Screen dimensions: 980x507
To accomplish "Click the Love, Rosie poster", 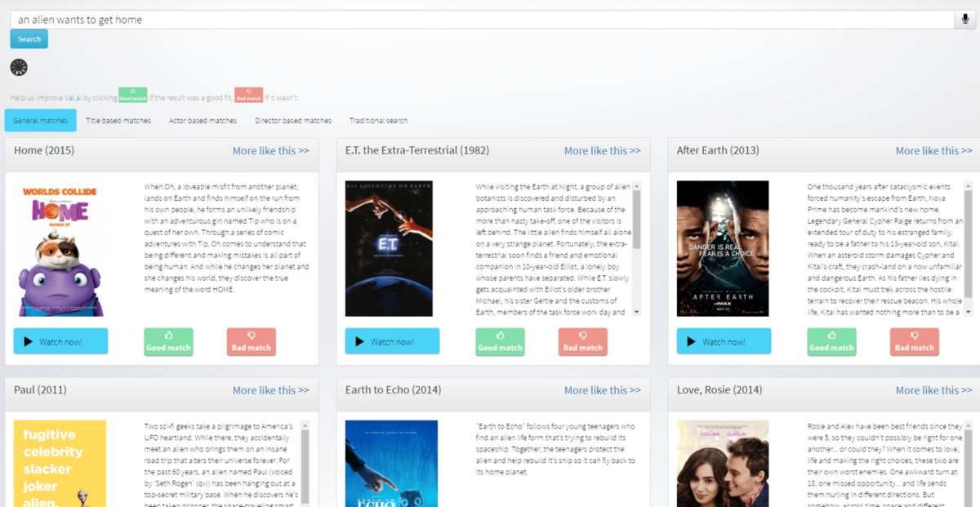I will click(723, 463).
